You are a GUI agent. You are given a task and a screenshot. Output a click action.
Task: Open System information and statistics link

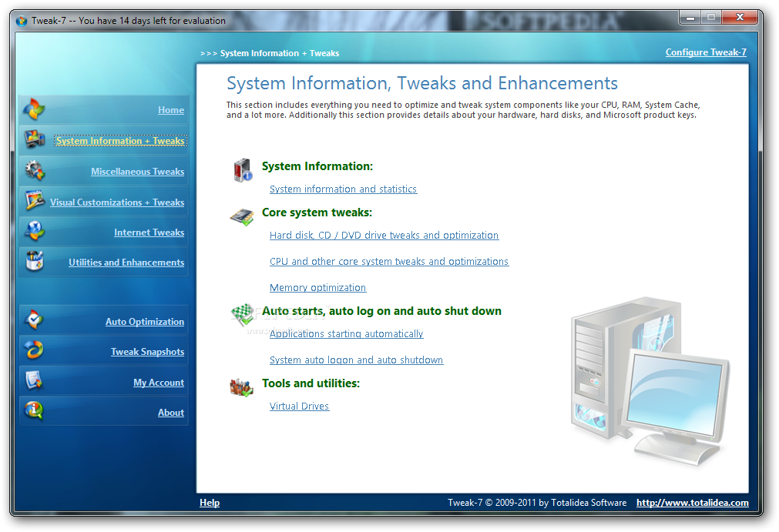click(x=344, y=189)
